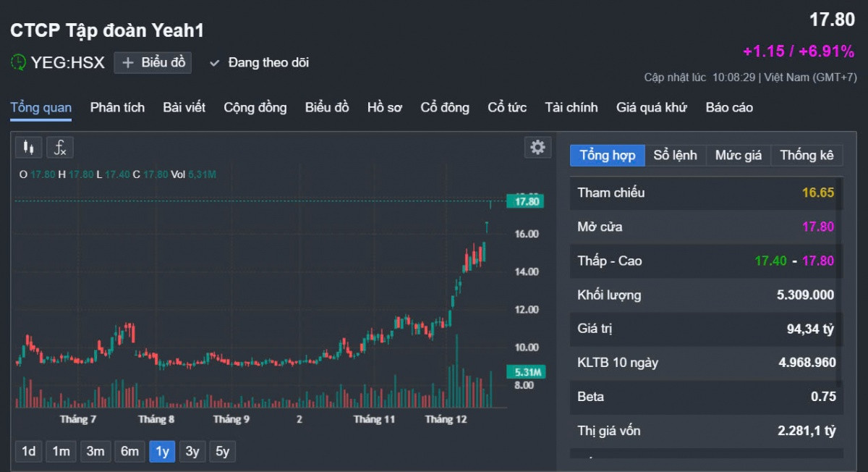The image size is (868, 472).
Task: Click the green clock icon beside YEG:HSX
Action: coord(18,62)
